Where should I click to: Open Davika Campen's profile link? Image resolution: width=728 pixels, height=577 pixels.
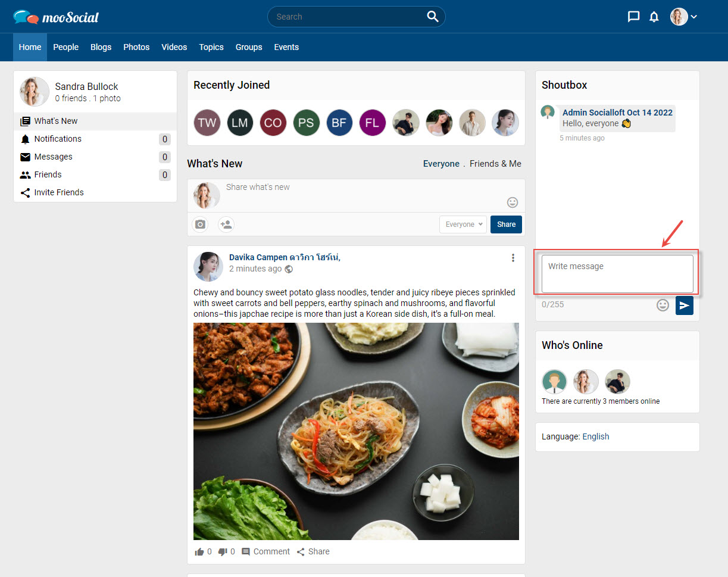tap(285, 257)
